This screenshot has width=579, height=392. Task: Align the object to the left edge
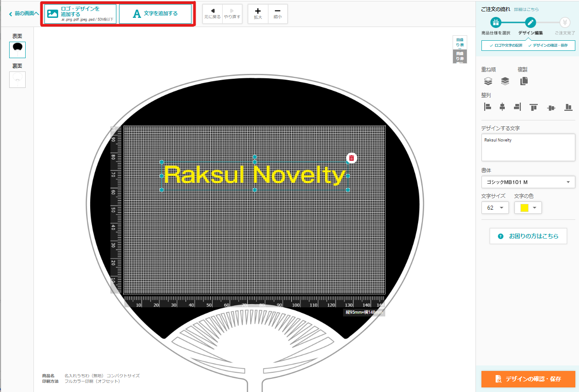click(488, 107)
